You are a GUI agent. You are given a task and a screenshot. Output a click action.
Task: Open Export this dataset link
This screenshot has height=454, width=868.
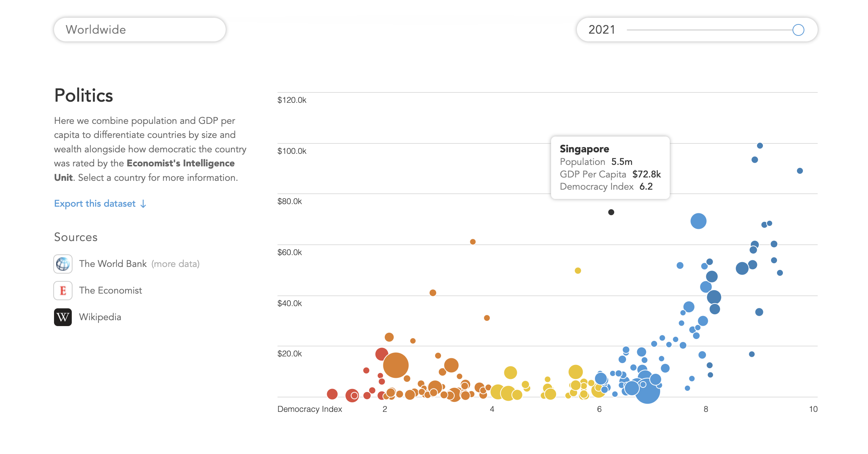tap(95, 204)
